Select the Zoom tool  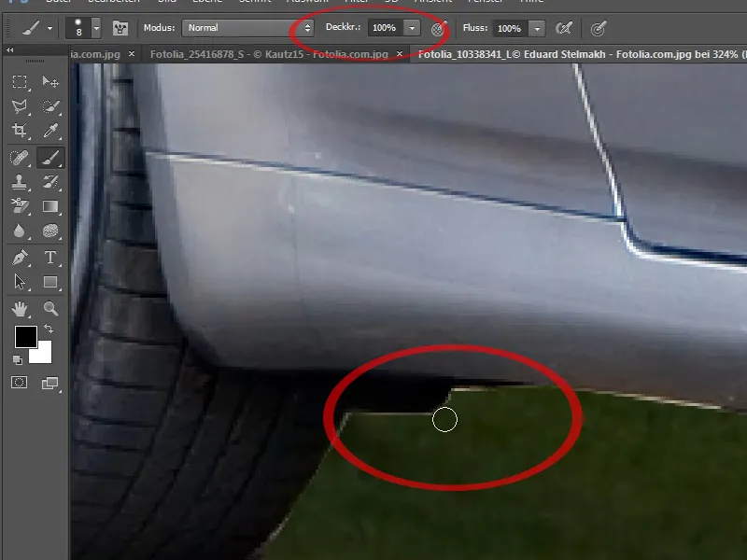pos(50,309)
